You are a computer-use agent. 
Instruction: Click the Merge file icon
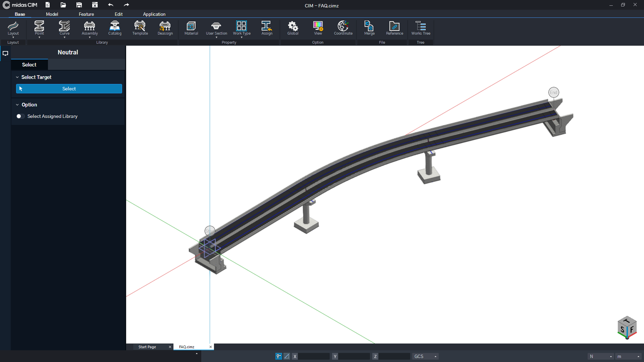369,28
